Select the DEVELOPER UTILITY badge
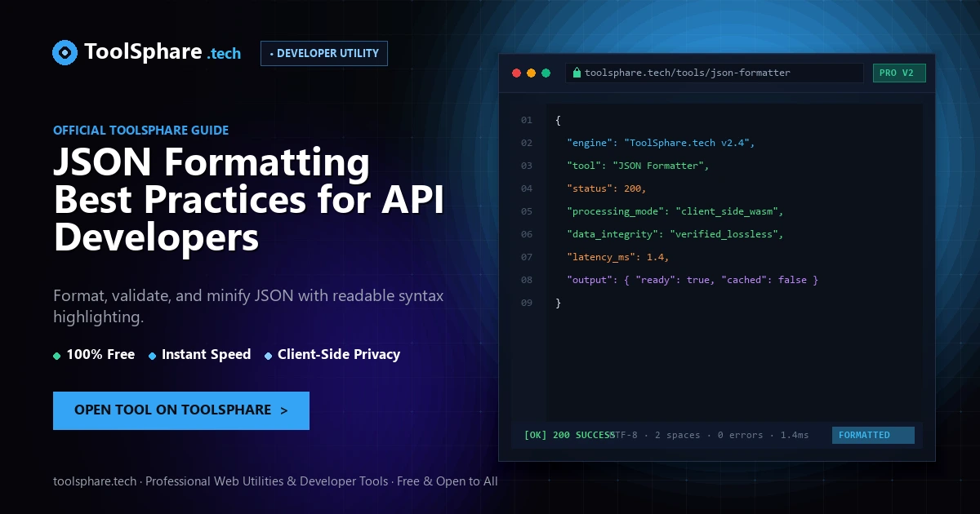 click(324, 53)
